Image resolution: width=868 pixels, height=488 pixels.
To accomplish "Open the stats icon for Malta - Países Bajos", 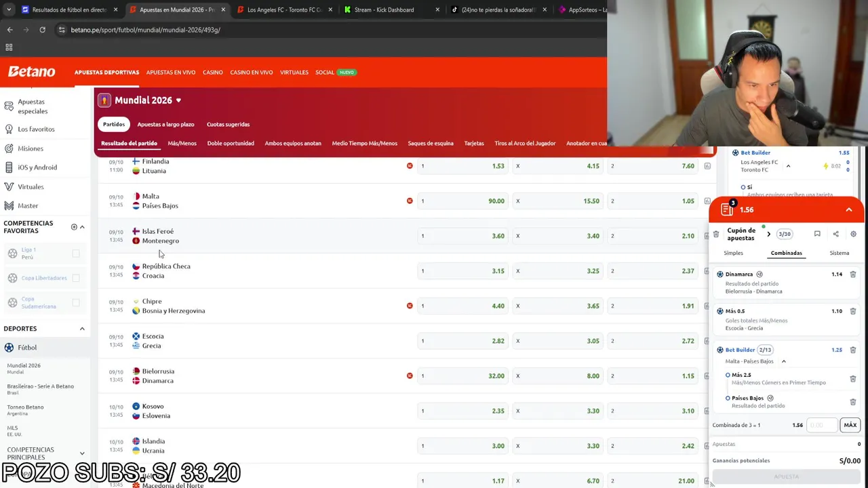I will click(x=707, y=201).
